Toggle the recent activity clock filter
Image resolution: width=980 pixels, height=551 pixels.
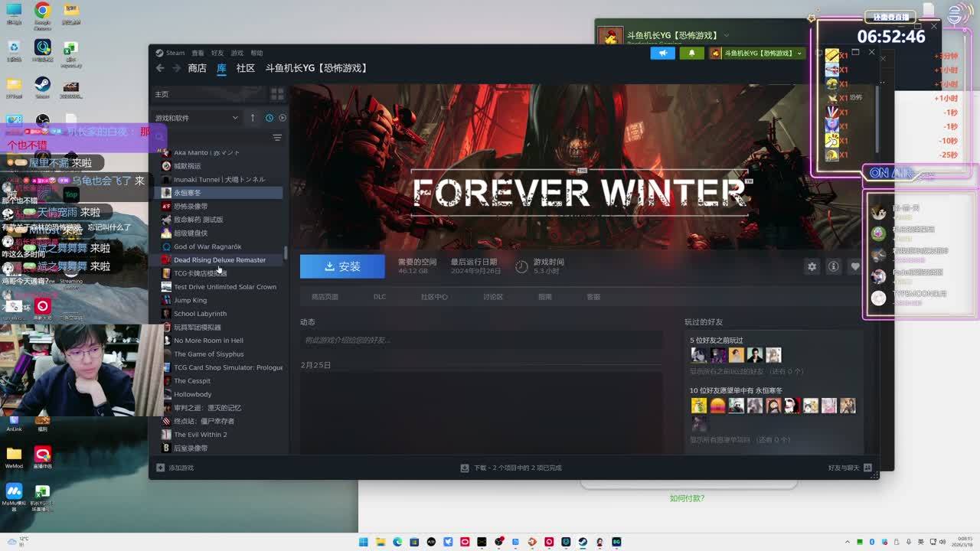(269, 118)
